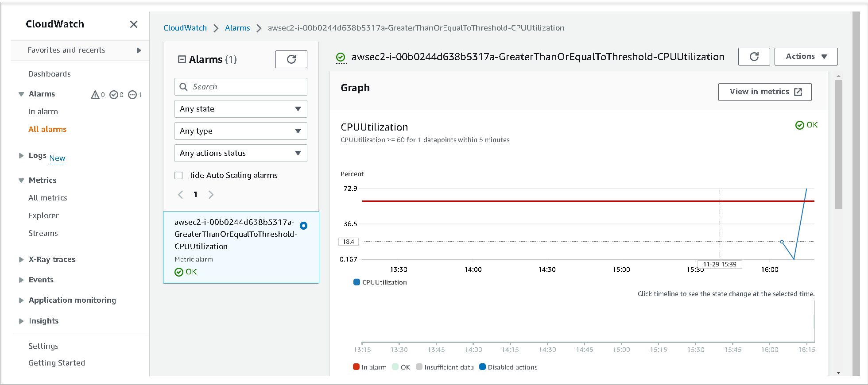
Task: Collapse the Alarms sidebar section
Action: [21, 94]
